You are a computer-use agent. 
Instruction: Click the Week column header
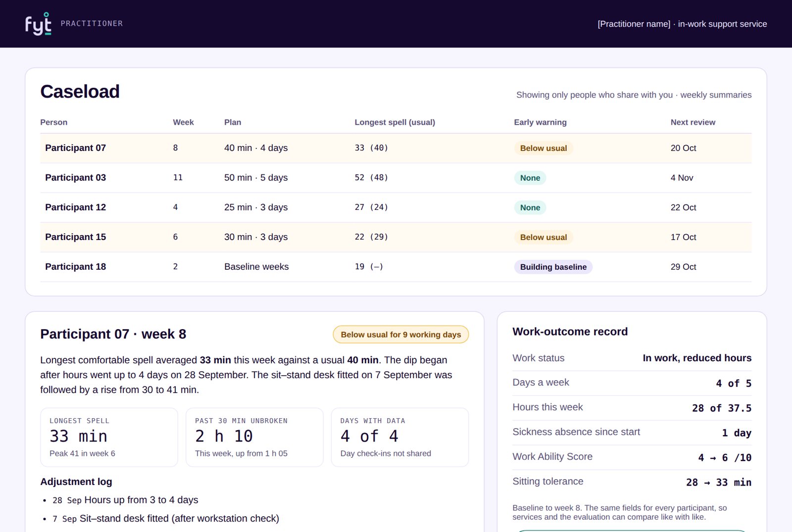183,122
